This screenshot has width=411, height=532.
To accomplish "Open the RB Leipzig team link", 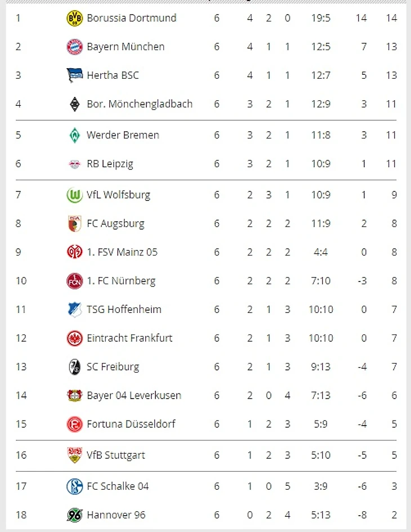I will click(x=110, y=164).
